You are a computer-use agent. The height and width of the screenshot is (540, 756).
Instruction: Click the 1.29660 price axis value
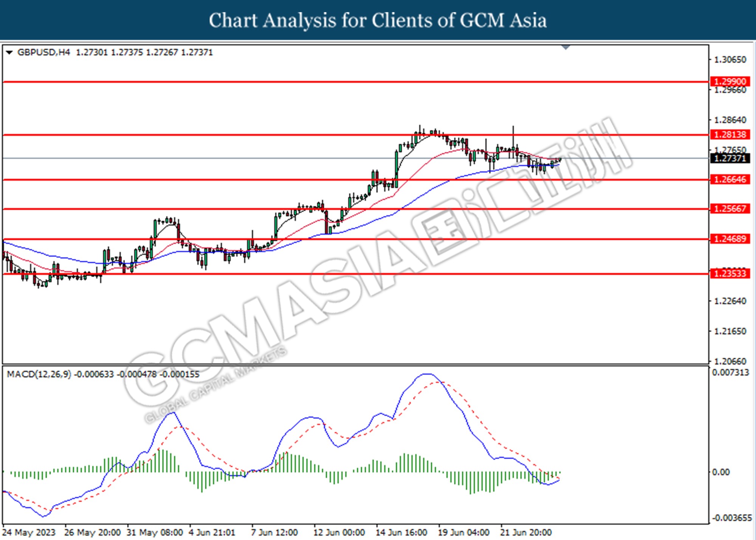[730, 90]
